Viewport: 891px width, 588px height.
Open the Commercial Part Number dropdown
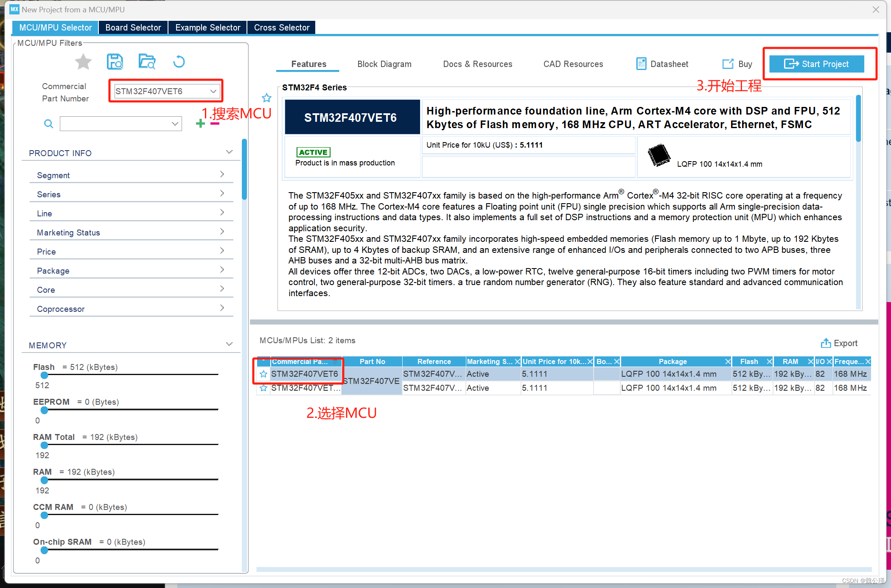point(213,91)
